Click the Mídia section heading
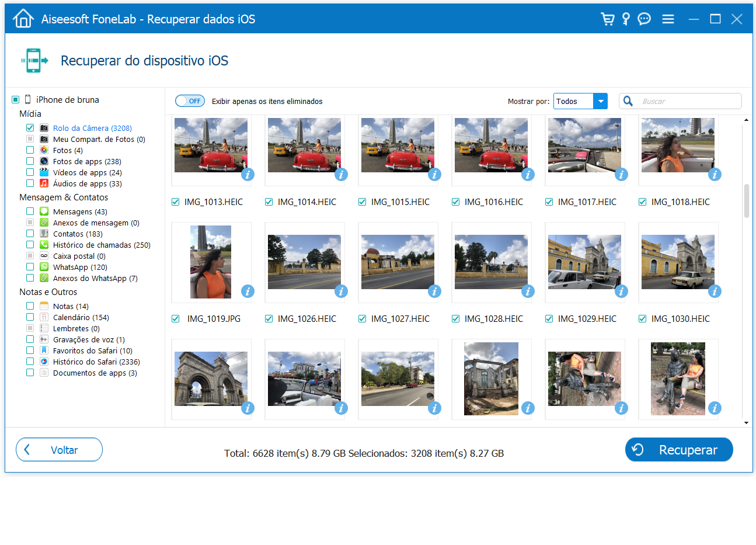 [x=30, y=114]
